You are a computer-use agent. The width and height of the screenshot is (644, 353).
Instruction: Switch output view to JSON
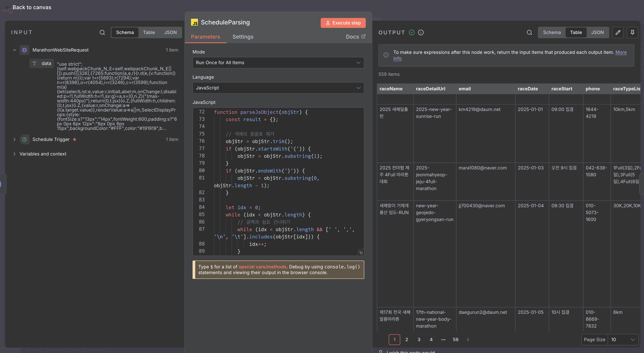pyautogui.click(x=597, y=32)
